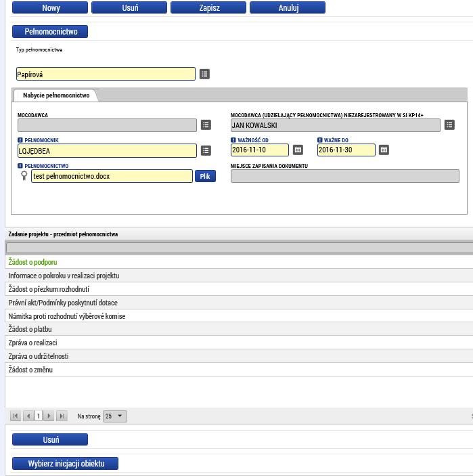473x476 pixels.
Task: Switch to Nabycie pełnomocnictwo tab
Action: (56, 95)
